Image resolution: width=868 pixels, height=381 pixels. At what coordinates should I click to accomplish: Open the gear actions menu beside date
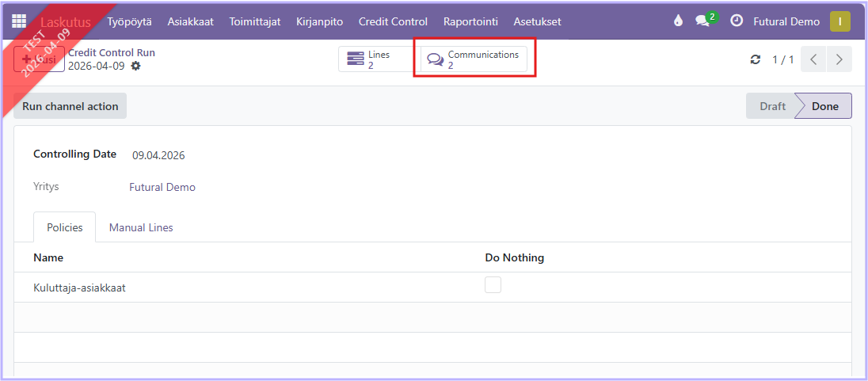coord(135,66)
